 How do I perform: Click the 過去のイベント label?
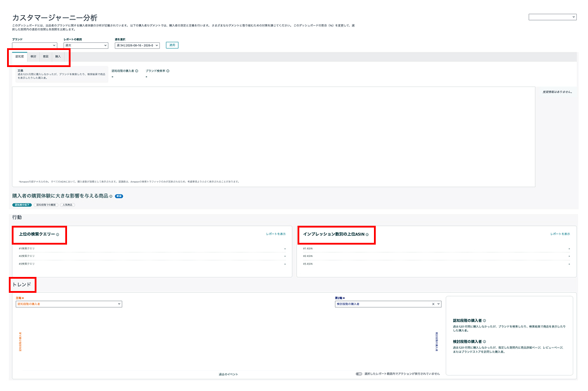coord(228,374)
